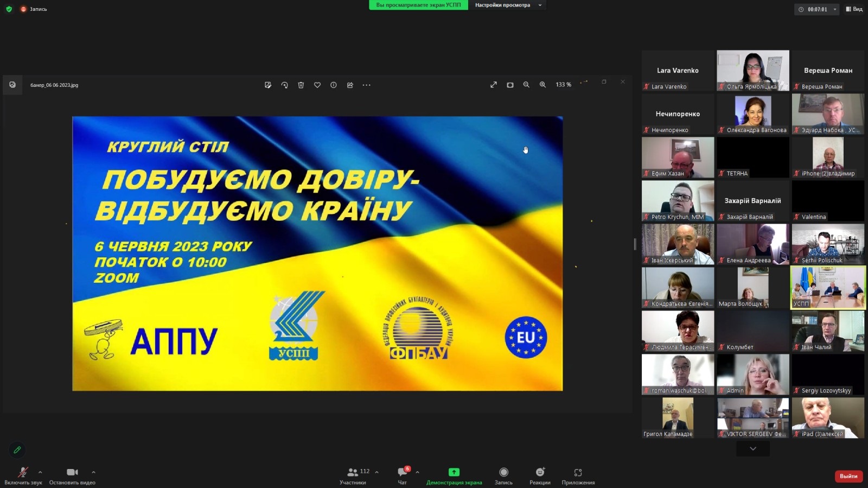The height and width of the screenshot is (488, 868).
Task: Click the photo viewer app icon
Action: coord(12,85)
